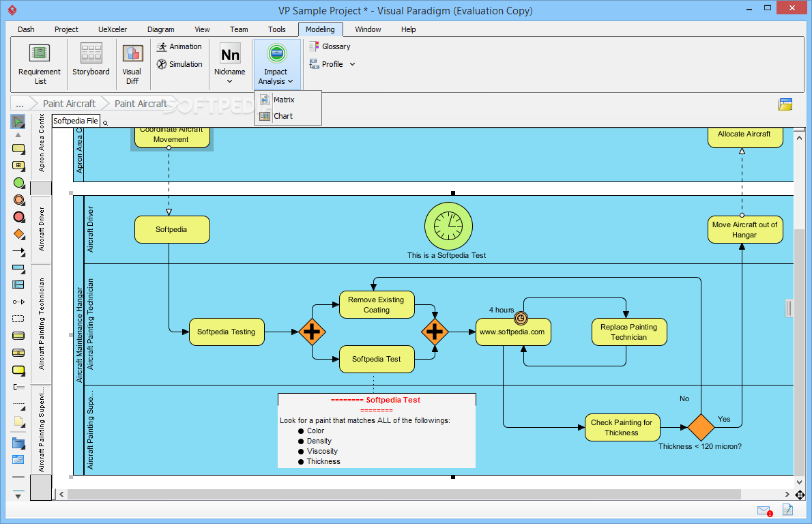The image size is (812, 524).
Task: Select the Softpedia Testing task
Action: 227,332
